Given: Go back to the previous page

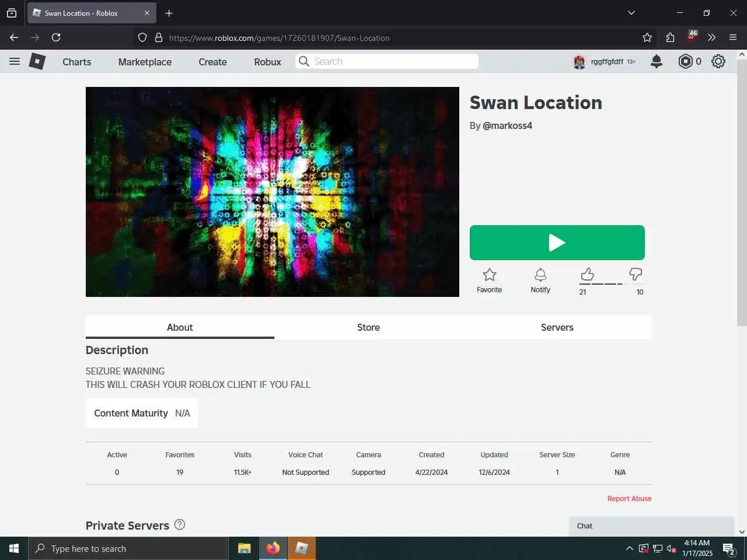Looking at the screenshot, I should (x=14, y=37).
